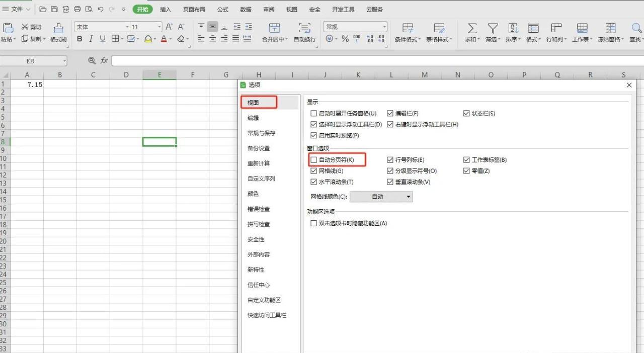Click the 自动换行 wrap text icon
644x353 pixels.
click(x=304, y=28)
